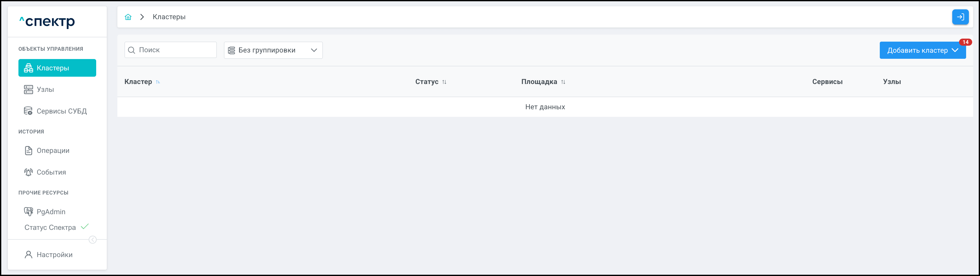Sort table by Статус column
The image size is (980, 276).
click(x=444, y=82)
